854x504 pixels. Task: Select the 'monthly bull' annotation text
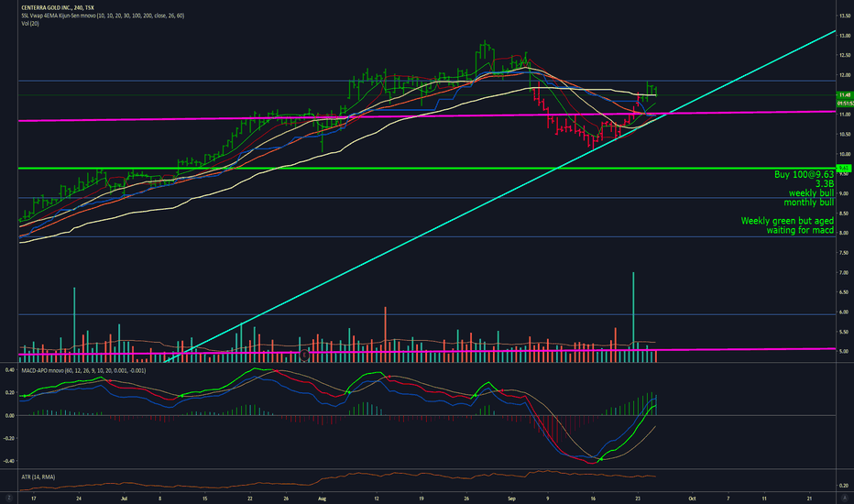tap(809, 203)
